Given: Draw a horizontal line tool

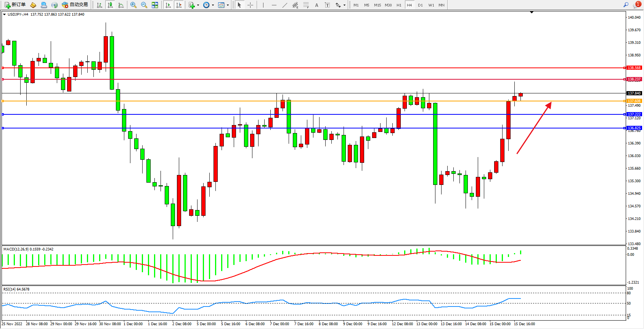Looking at the screenshot, I should tap(274, 5).
